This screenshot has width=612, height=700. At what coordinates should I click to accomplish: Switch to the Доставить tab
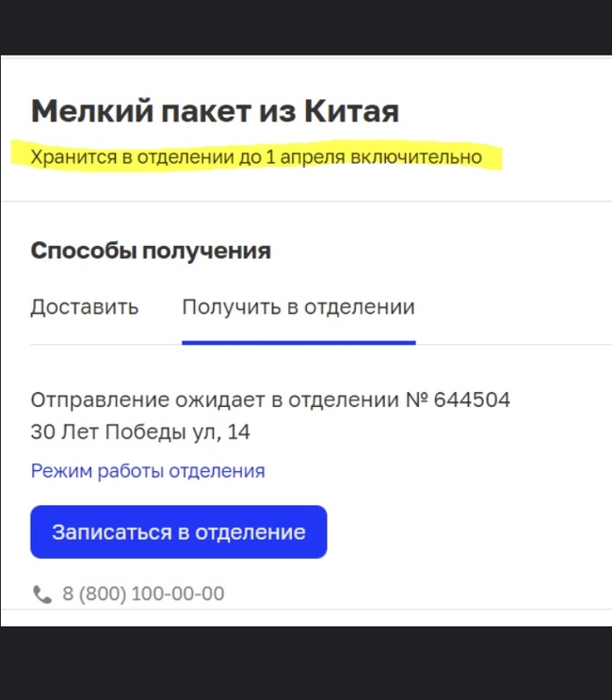[85, 307]
